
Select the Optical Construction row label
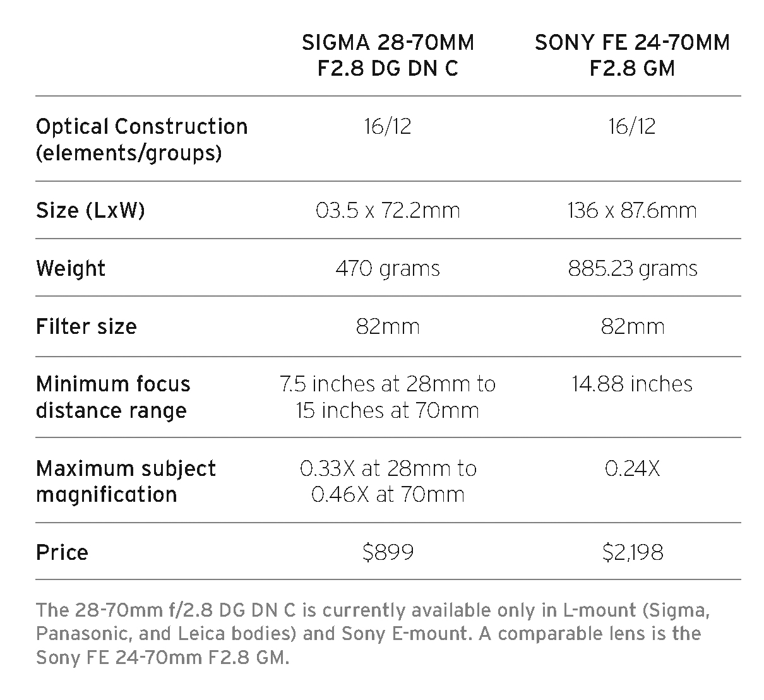click(x=142, y=139)
